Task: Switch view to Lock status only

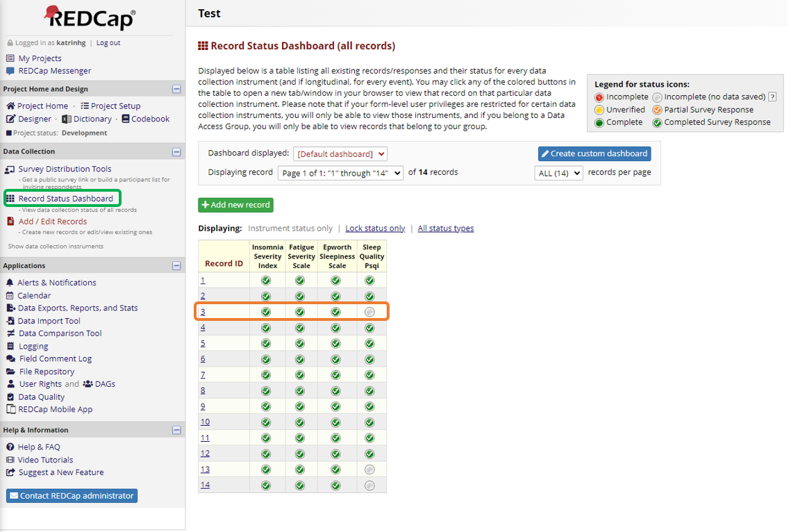Action: [375, 228]
